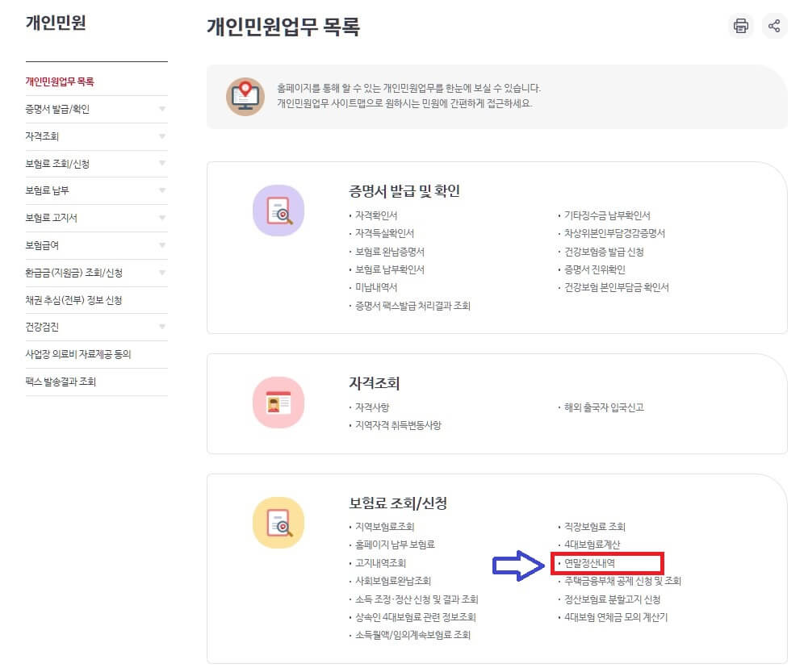Click the 보험료 조회/신청 section icon
Image resolution: width=804 pixels, height=672 pixels.
coord(278,523)
